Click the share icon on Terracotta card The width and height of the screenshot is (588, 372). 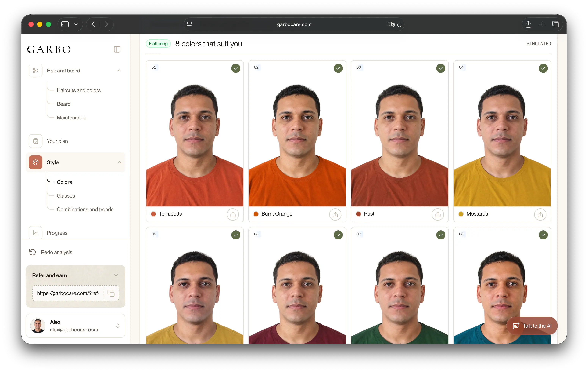click(x=233, y=214)
